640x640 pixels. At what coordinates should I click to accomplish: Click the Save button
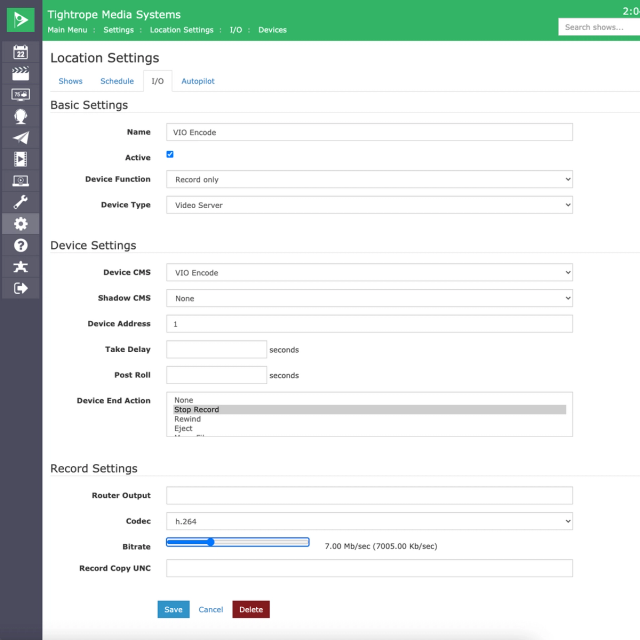pyautogui.click(x=173, y=609)
